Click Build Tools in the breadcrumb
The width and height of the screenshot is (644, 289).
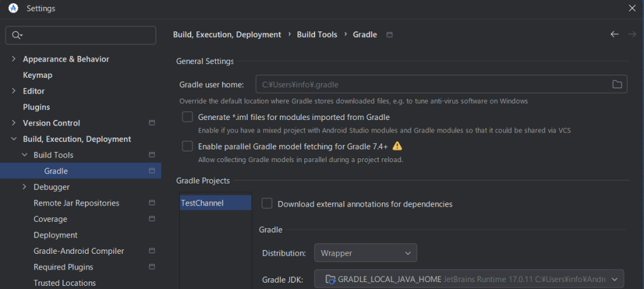coord(317,35)
